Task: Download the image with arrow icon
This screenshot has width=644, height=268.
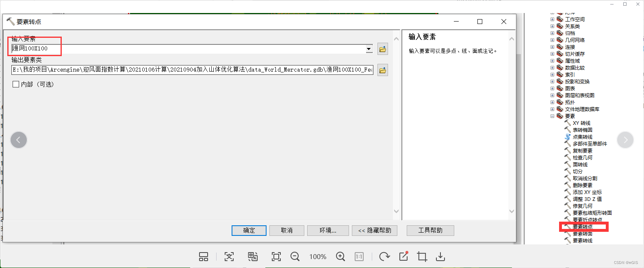Action: tap(440, 257)
